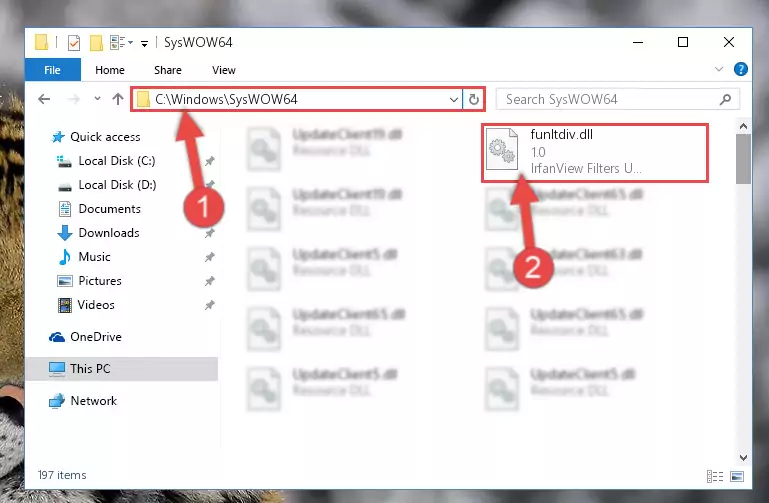This screenshot has width=769, height=503.
Task: Switch to the View ribbon tab
Action: (x=224, y=70)
